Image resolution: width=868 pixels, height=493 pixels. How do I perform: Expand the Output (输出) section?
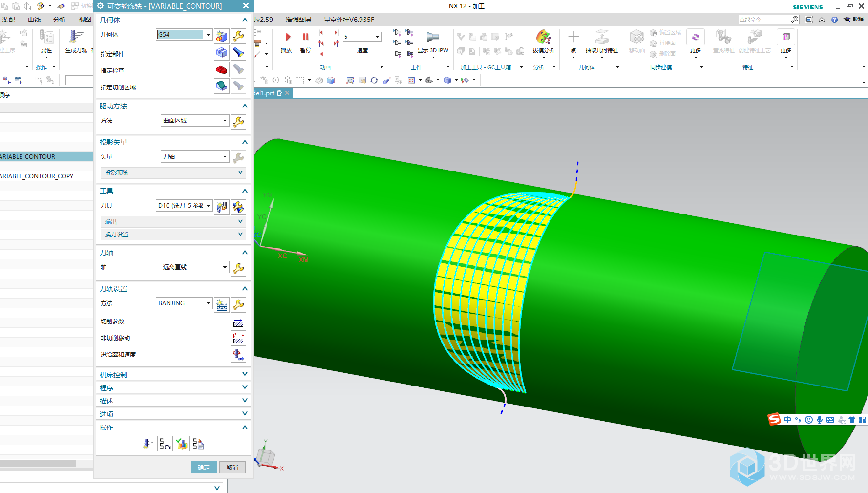pyautogui.click(x=173, y=222)
